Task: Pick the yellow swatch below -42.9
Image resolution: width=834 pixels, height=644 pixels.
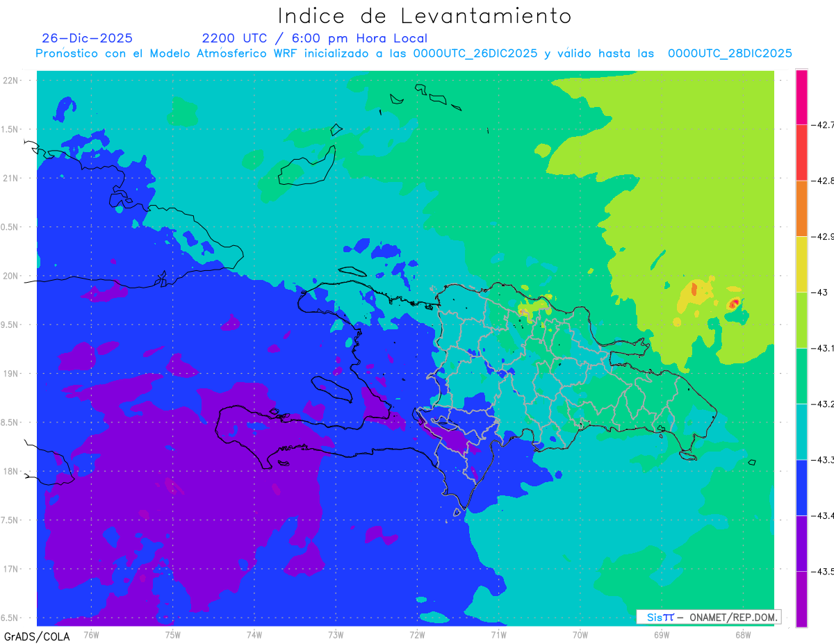Action: click(x=801, y=264)
